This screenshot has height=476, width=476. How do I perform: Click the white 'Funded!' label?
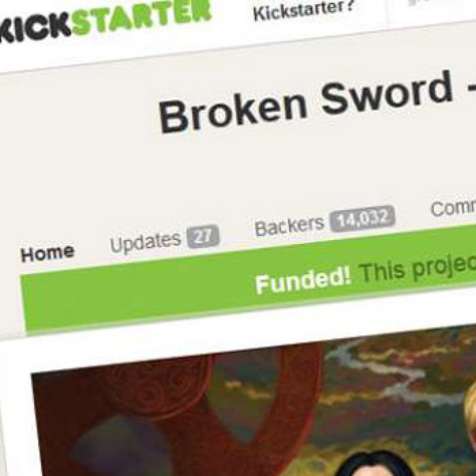(x=303, y=279)
